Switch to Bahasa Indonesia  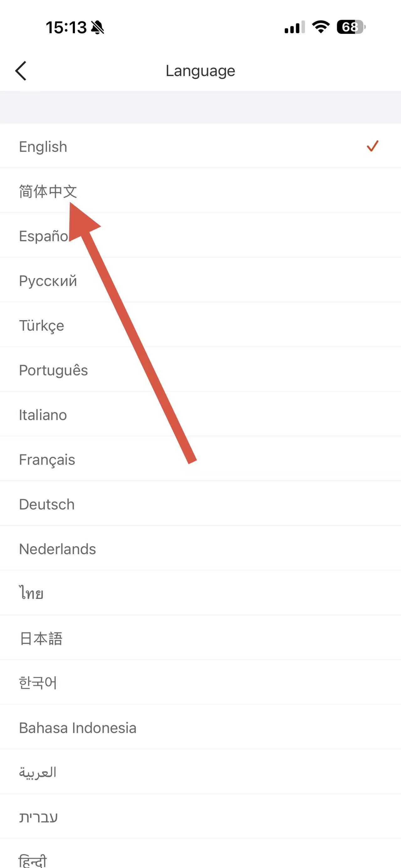click(x=78, y=728)
